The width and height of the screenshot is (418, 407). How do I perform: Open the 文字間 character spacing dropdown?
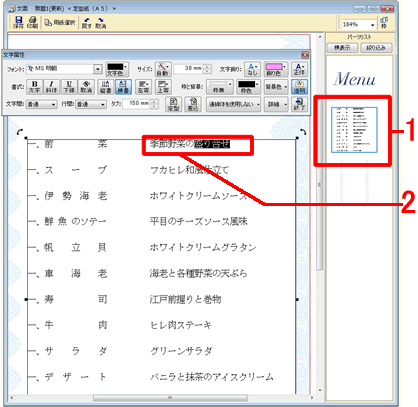[x=41, y=104]
